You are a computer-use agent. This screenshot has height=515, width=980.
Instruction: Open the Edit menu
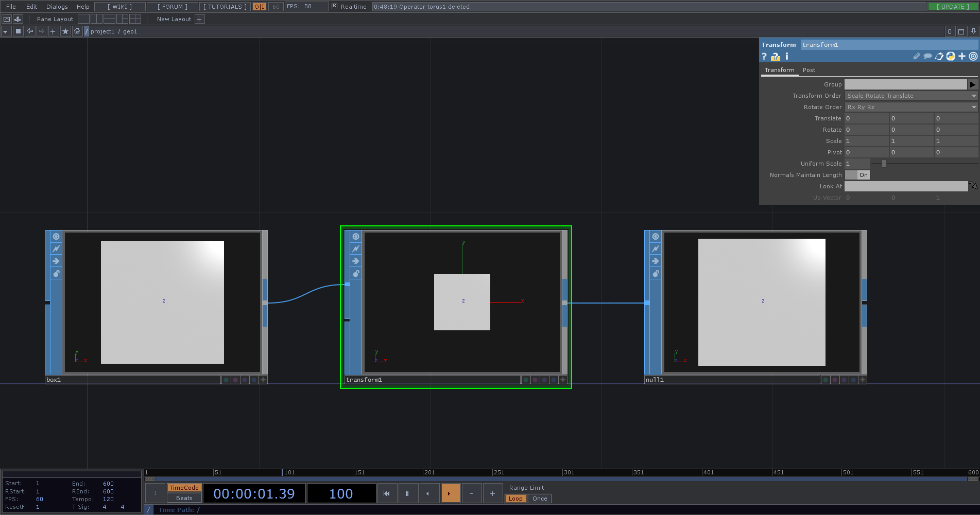[x=32, y=7]
